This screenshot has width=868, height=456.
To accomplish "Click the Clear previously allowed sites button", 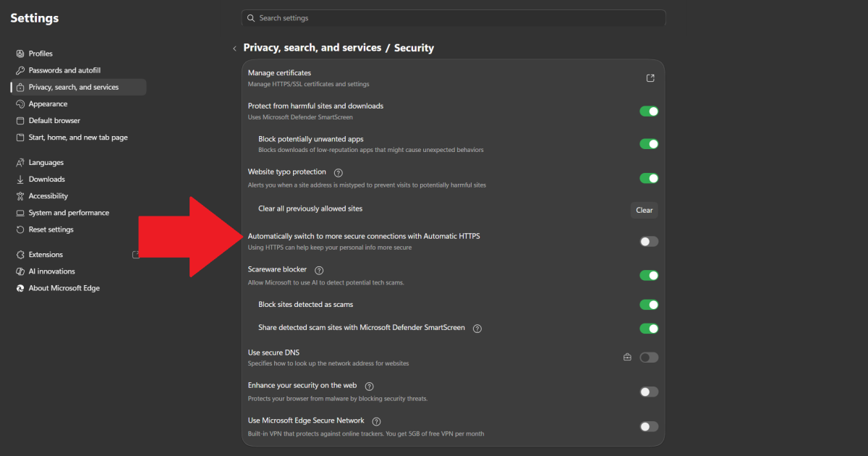I will [644, 210].
